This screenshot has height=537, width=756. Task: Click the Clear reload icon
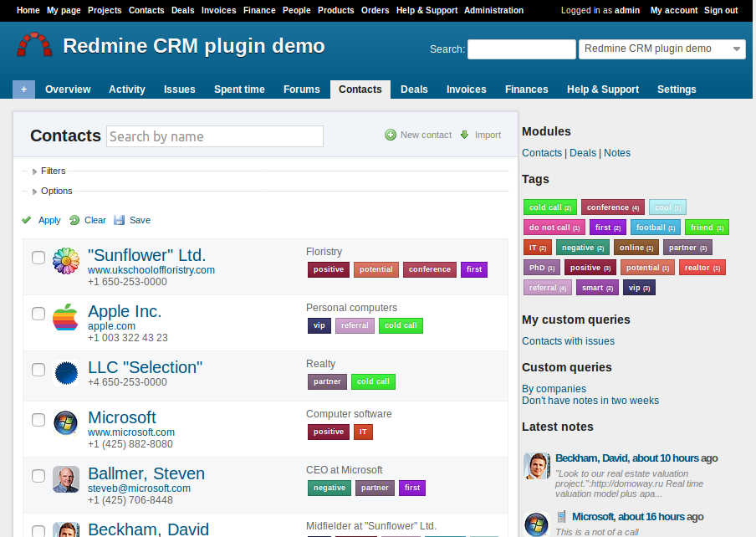pos(74,220)
